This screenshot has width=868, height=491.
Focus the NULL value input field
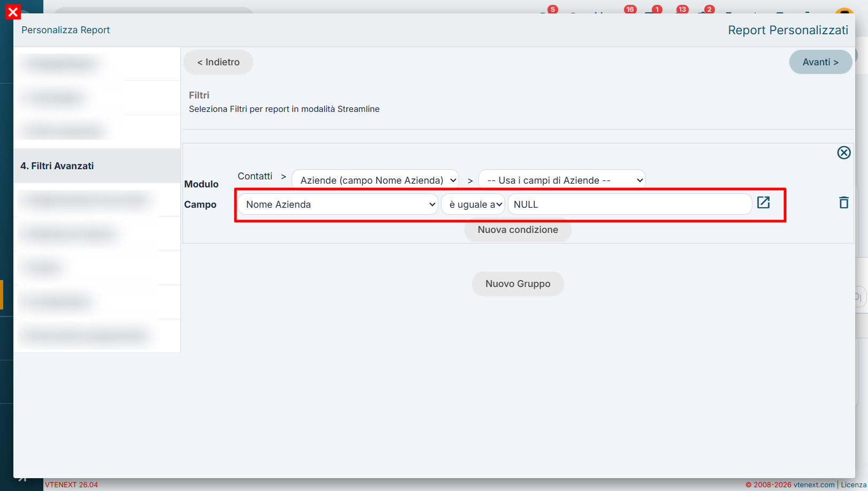coord(630,205)
